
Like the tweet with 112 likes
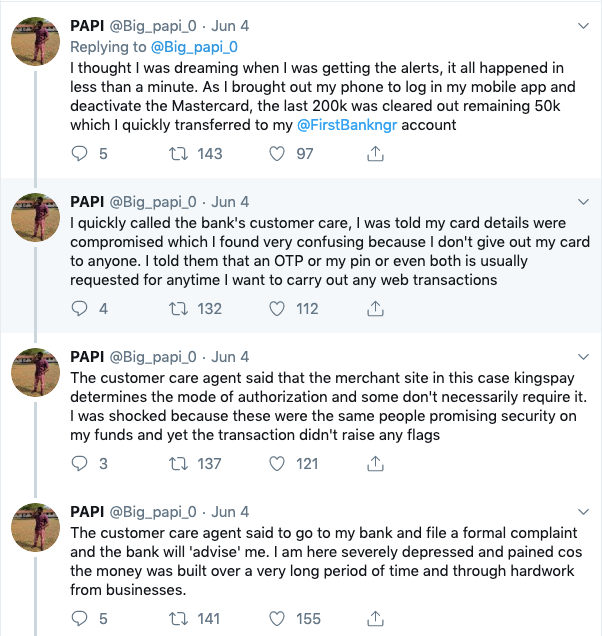coord(280,309)
